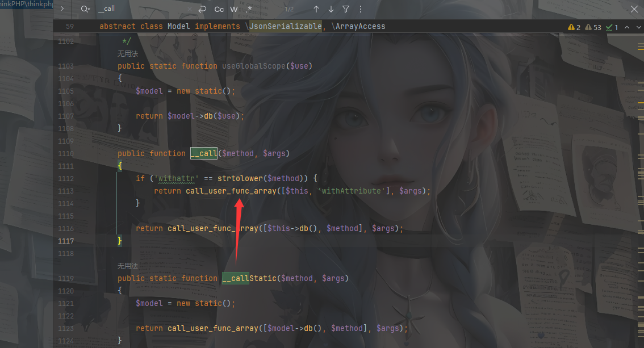Click usages hint above useGlobalScope function
Image resolution: width=644 pixels, height=348 pixels.
pos(128,54)
